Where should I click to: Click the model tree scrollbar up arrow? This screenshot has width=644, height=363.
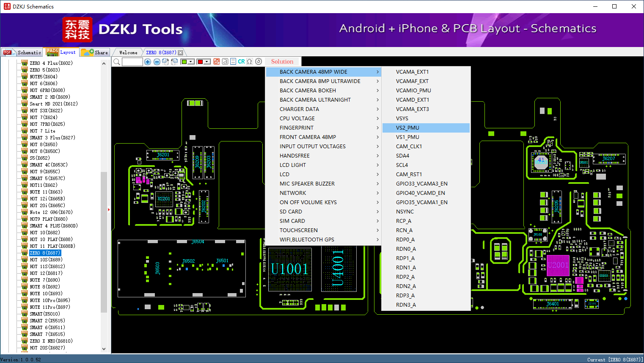tap(104, 64)
